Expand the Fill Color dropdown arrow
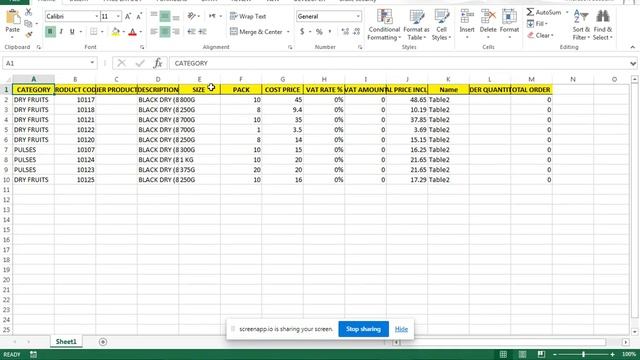Image resolution: width=640 pixels, height=360 pixels. coord(124,31)
